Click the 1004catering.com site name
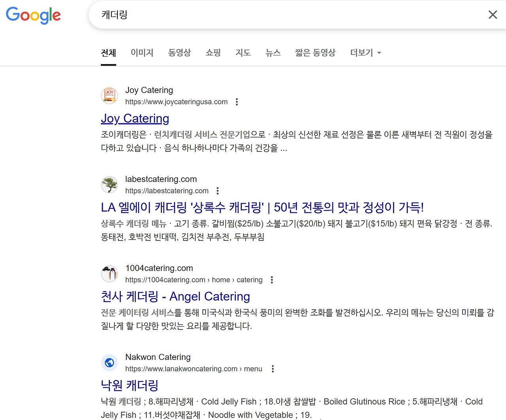 tap(159, 268)
